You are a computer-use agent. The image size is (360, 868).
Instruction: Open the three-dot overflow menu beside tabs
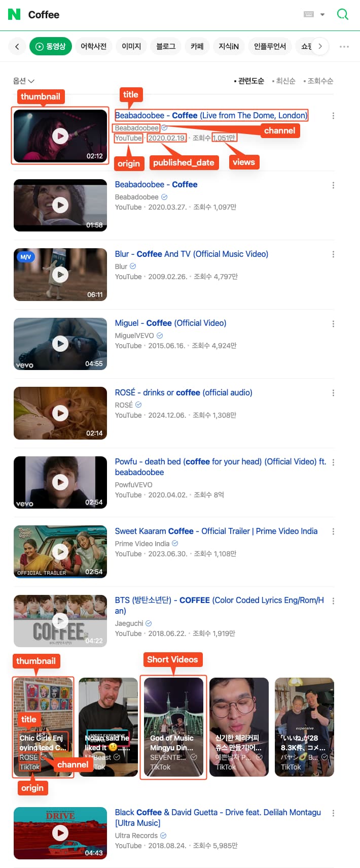point(344,46)
